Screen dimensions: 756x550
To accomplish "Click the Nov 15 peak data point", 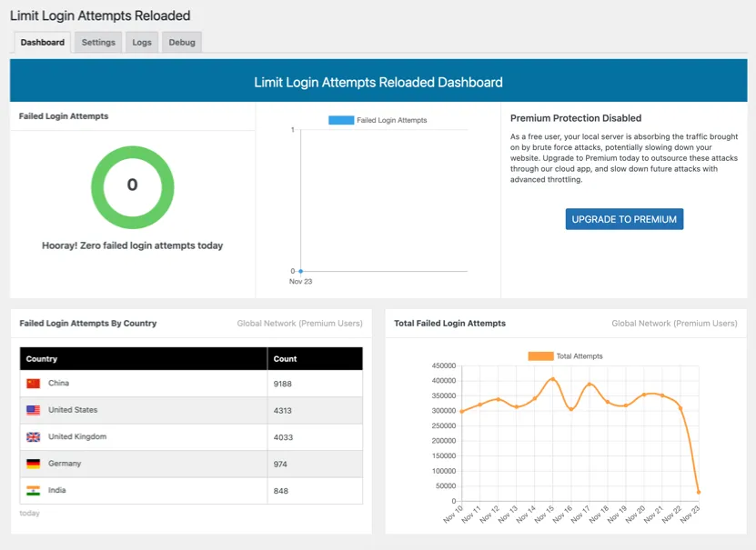I will coord(552,379).
